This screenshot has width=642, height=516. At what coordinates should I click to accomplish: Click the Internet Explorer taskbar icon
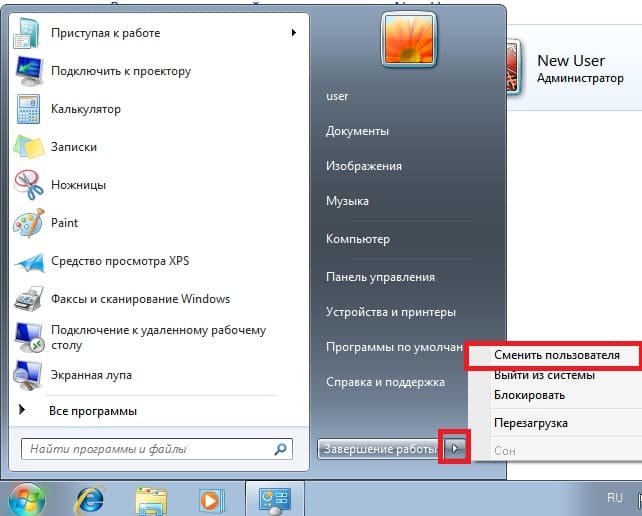pyautogui.click(x=91, y=497)
